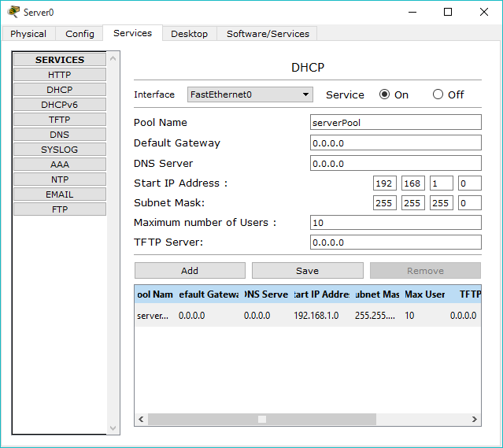This screenshot has height=448, width=503.
Task: Click services list scroll up arrow
Action: tap(113, 58)
